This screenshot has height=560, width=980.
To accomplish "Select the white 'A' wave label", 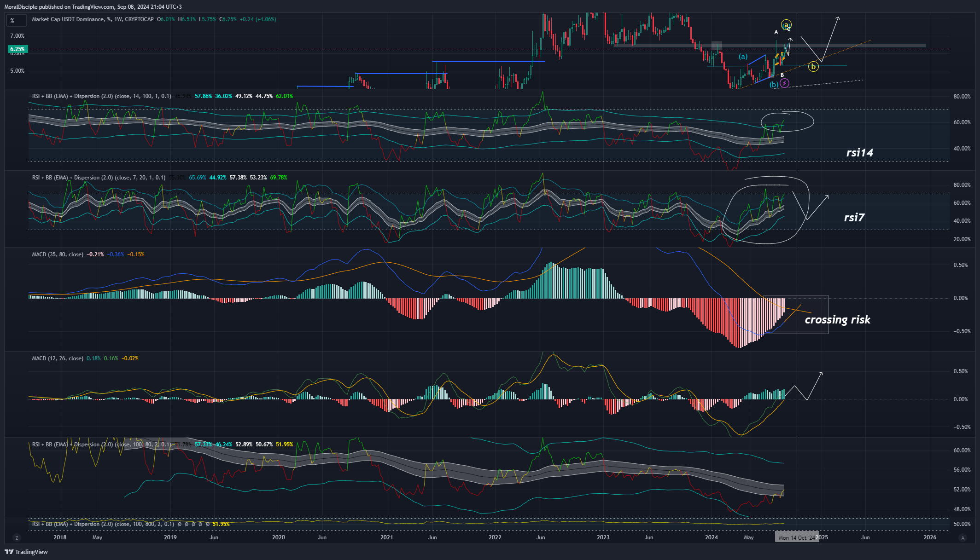I will point(776,32).
